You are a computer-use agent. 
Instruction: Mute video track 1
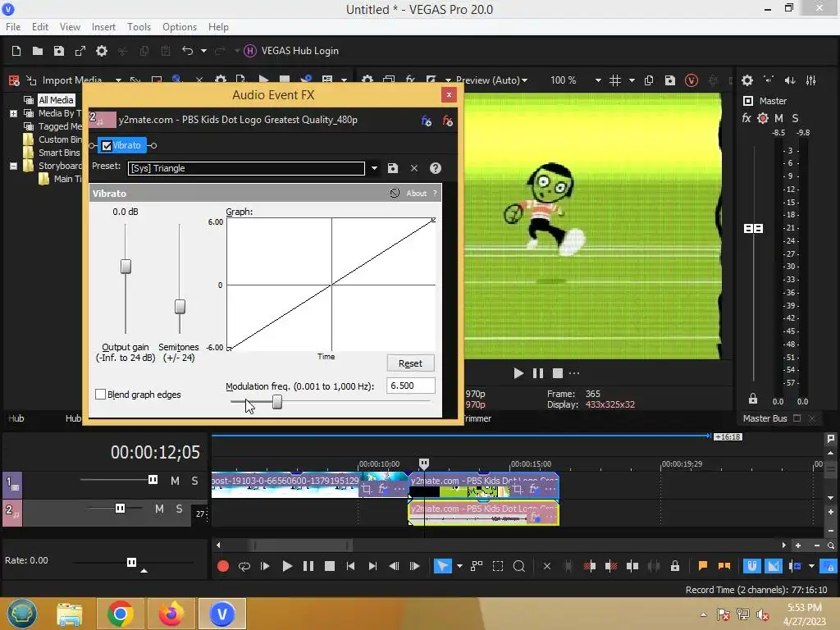[x=175, y=481]
